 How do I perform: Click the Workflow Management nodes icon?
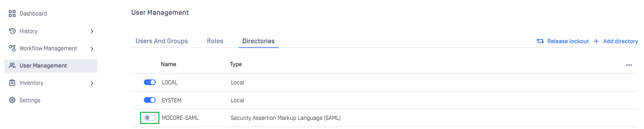pyautogui.click(x=12, y=48)
